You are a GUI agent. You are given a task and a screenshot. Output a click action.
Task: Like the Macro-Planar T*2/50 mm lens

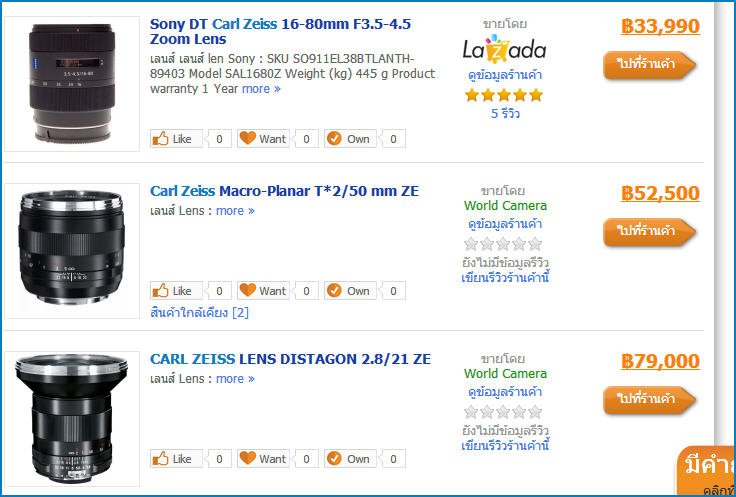(173, 291)
